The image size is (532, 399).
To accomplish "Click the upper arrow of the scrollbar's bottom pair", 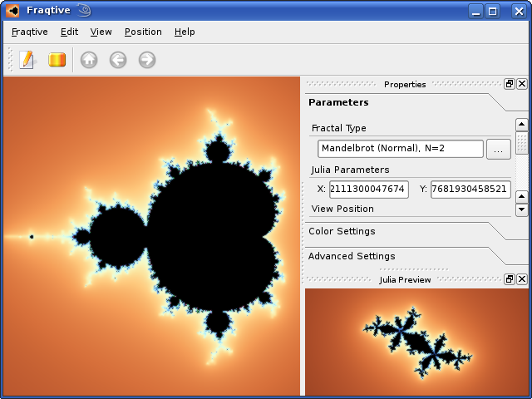I will (x=521, y=197).
